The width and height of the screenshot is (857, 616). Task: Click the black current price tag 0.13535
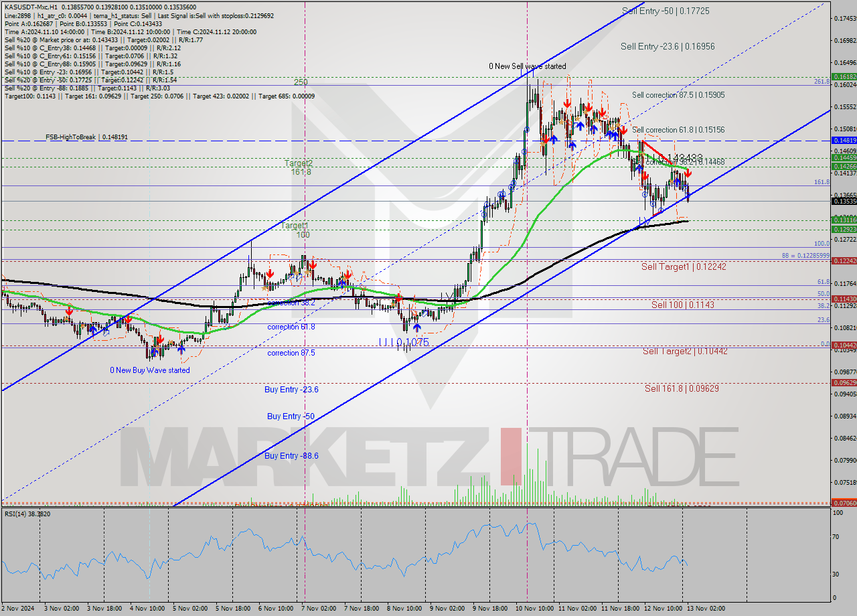coord(844,201)
